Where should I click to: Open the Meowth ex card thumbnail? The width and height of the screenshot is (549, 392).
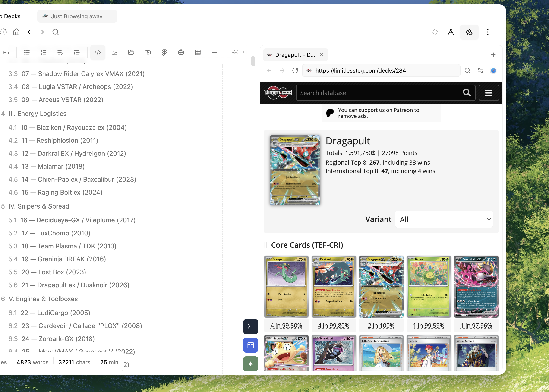[286, 353]
